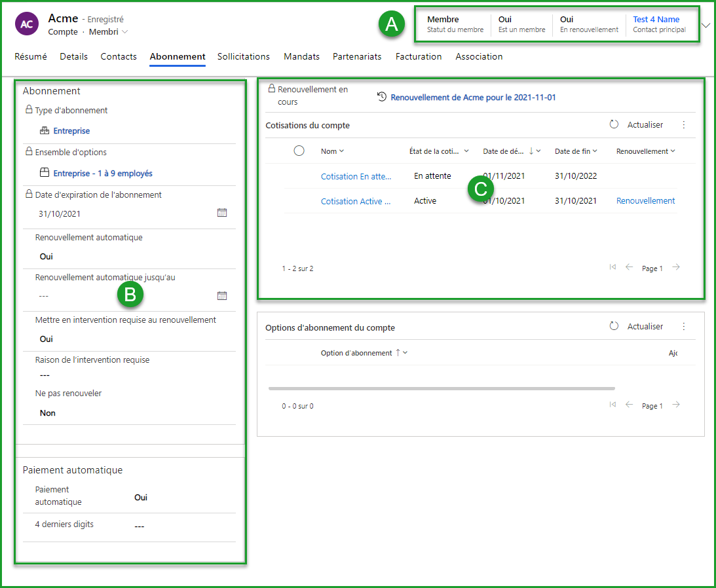This screenshot has height=588, width=716.
Task: Open calendar picker for Date d'expiration de l'abonnement
Action: [x=222, y=213]
